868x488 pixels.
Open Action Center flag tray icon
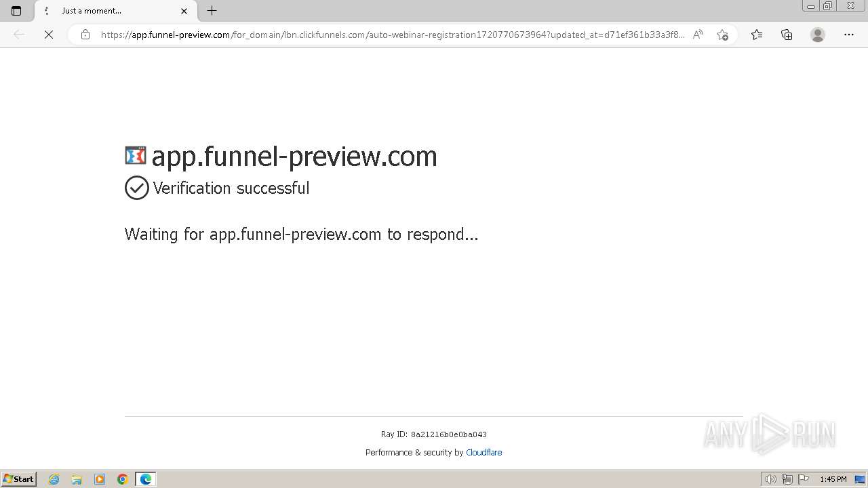click(x=804, y=479)
